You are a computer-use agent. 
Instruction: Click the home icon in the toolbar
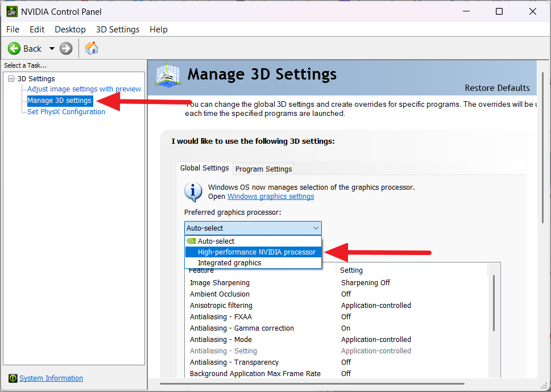pyautogui.click(x=91, y=48)
